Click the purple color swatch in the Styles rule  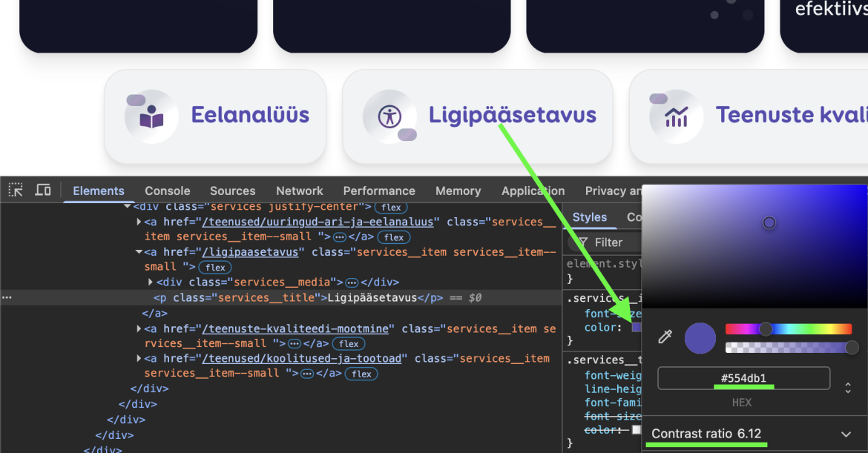(x=636, y=328)
